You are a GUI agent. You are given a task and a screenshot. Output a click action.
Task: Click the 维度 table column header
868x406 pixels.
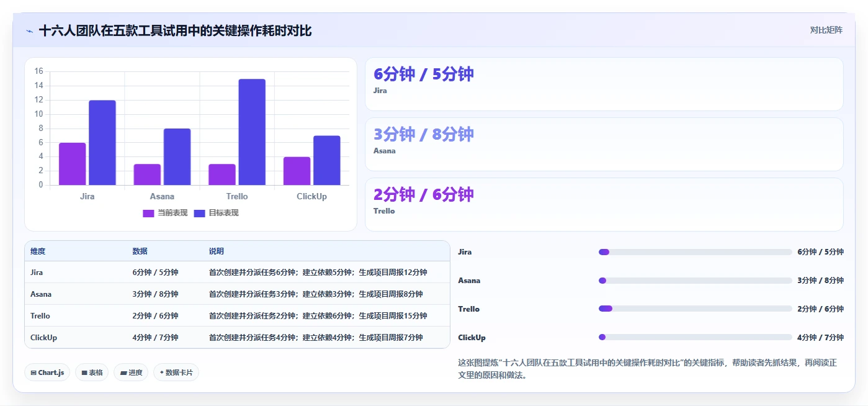tap(38, 251)
